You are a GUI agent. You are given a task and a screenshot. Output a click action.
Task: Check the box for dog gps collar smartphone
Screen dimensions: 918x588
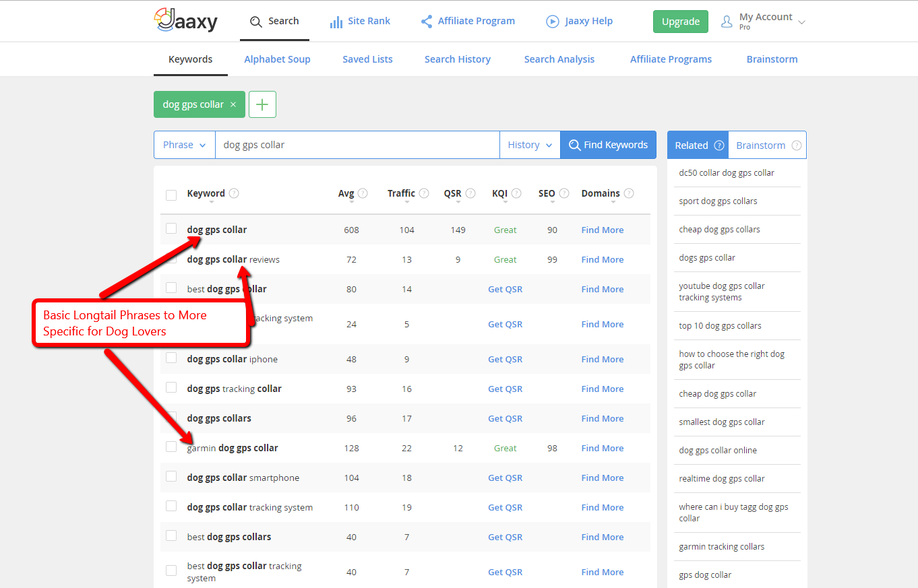click(171, 476)
